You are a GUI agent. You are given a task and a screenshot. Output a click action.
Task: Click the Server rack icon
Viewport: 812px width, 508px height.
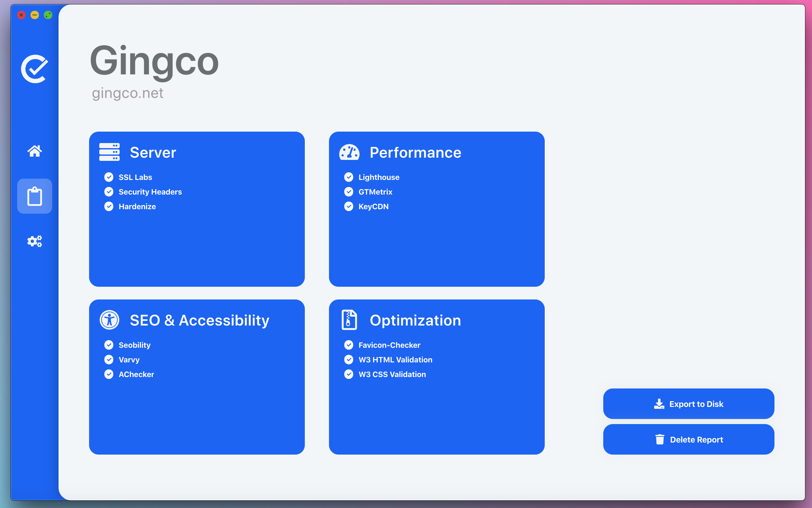109,152
